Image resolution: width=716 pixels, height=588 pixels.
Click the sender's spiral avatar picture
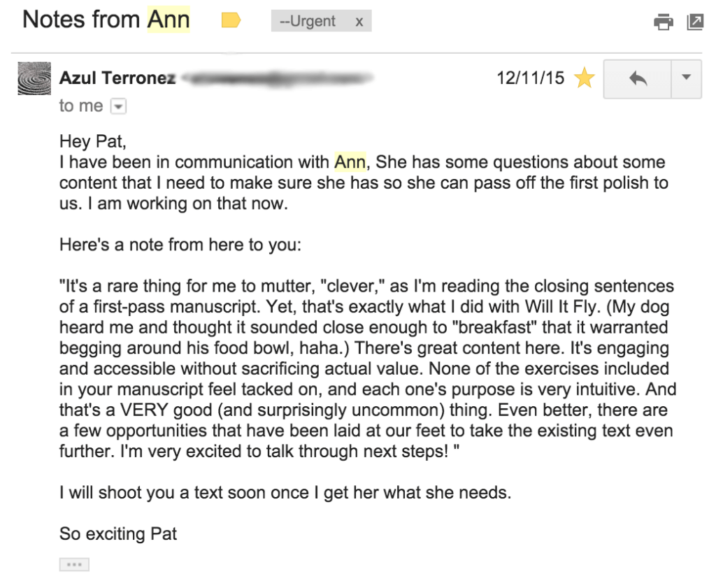(34, 78)
